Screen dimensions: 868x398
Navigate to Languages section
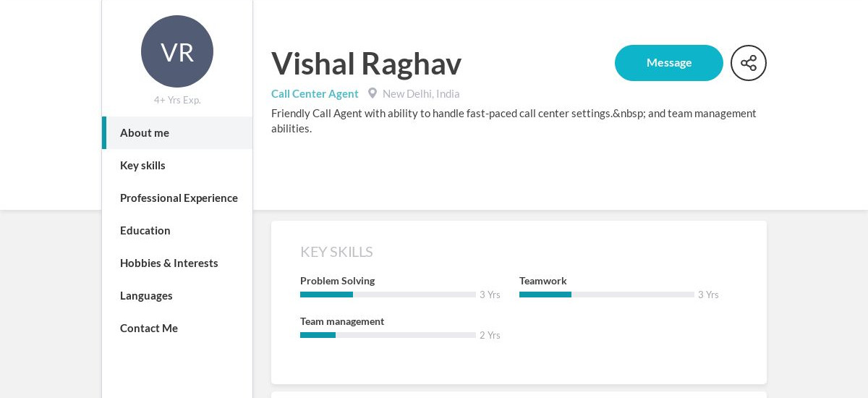coord(146,296)
